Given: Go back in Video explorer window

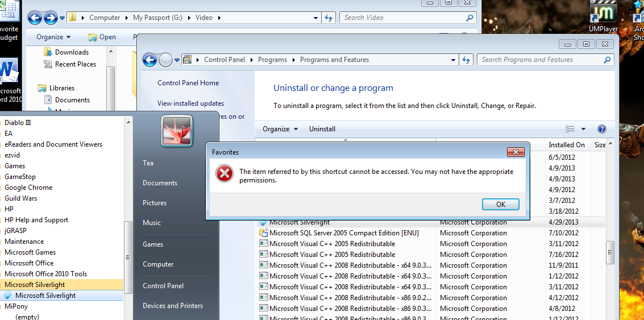Looking at the screenshot, I should 35,18.
